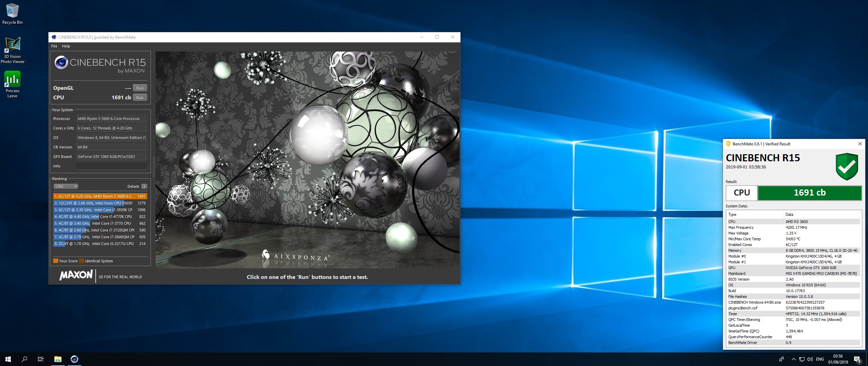Select ranking row Intel Core i7-3930K
Image resolution: width=868 pixels, height=366 pixels.
tap(100, 210)
